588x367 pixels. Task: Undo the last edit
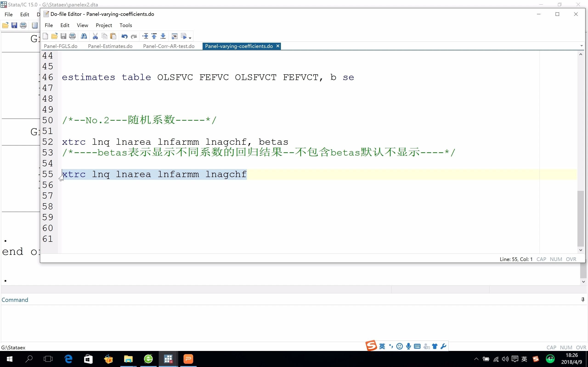pos(124,36)
